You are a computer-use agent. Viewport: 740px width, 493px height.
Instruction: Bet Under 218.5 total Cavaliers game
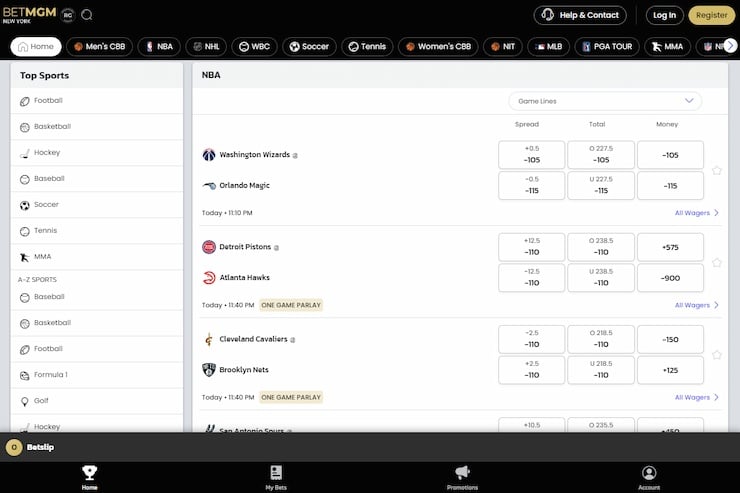click(x=601, y=370)
